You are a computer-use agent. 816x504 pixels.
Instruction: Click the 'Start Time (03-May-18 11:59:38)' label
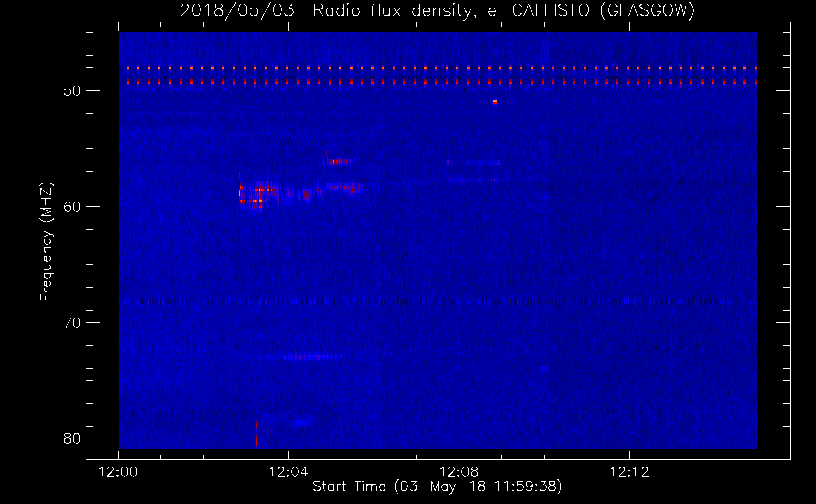coord(437,487)
